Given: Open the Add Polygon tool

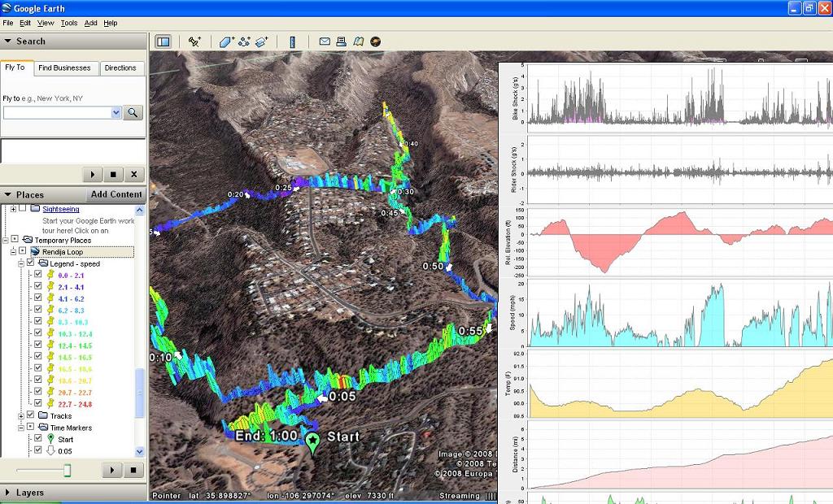Looking at the screenshot, I should pos(225,41).
